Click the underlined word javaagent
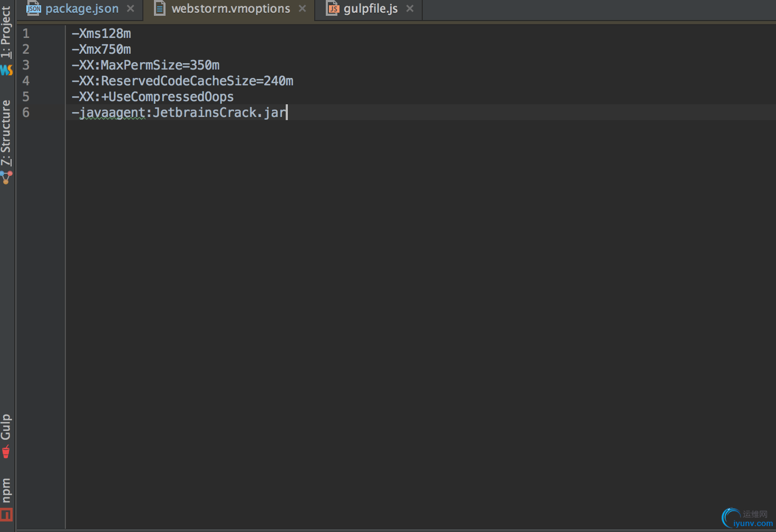The width and height of the screenshot is (776, 532). click(x=112, y=113)
